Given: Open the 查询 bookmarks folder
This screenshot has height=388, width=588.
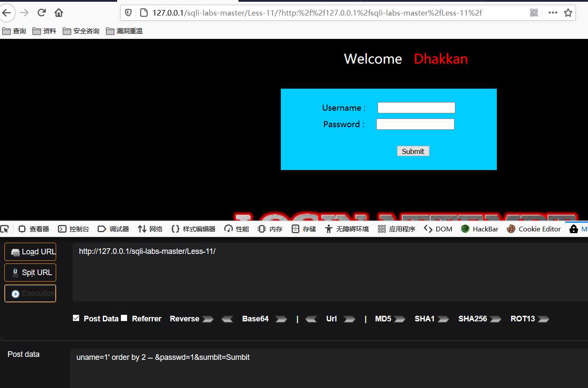Looking at the screenshot, I should [x=14, y=31].
